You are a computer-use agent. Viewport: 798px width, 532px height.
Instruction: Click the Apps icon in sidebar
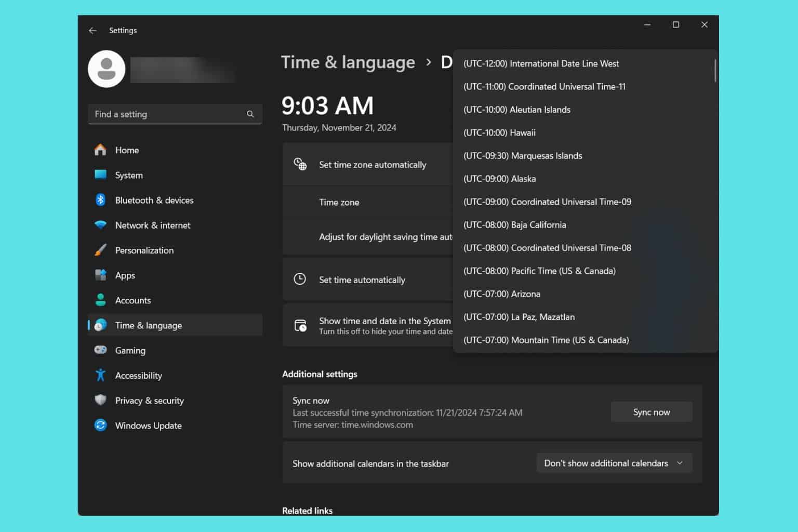[100, 275]
